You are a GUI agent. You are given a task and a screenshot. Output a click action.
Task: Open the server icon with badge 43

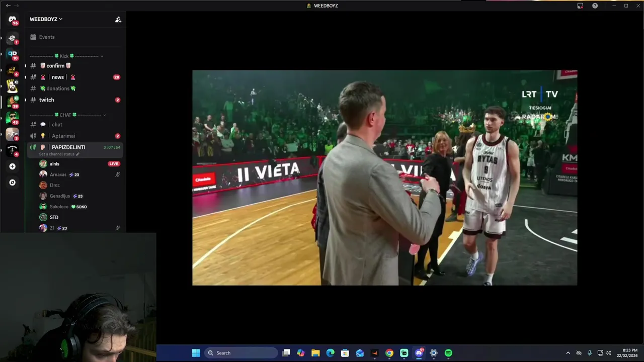[x=12, y=118]
